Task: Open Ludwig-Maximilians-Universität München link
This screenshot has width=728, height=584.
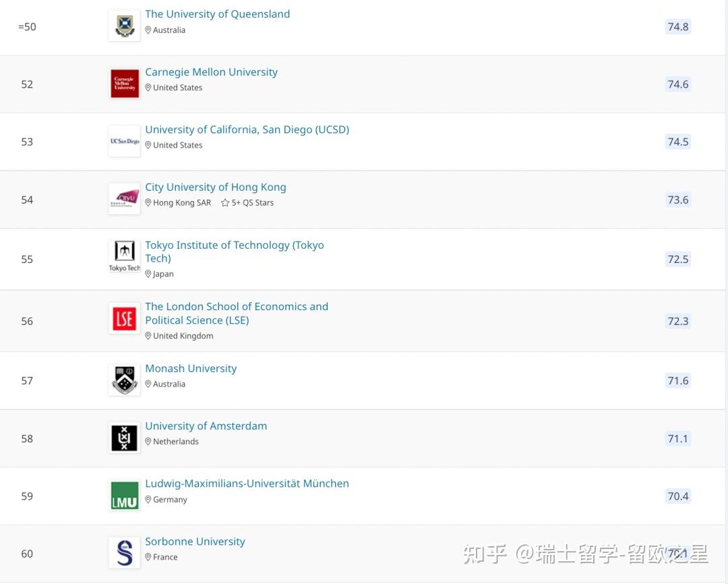Action: coord(247,484)
